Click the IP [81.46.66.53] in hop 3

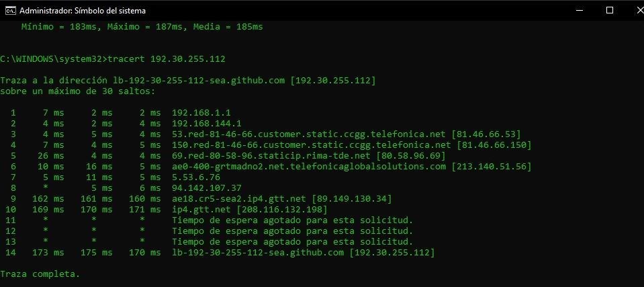point(486,134)
